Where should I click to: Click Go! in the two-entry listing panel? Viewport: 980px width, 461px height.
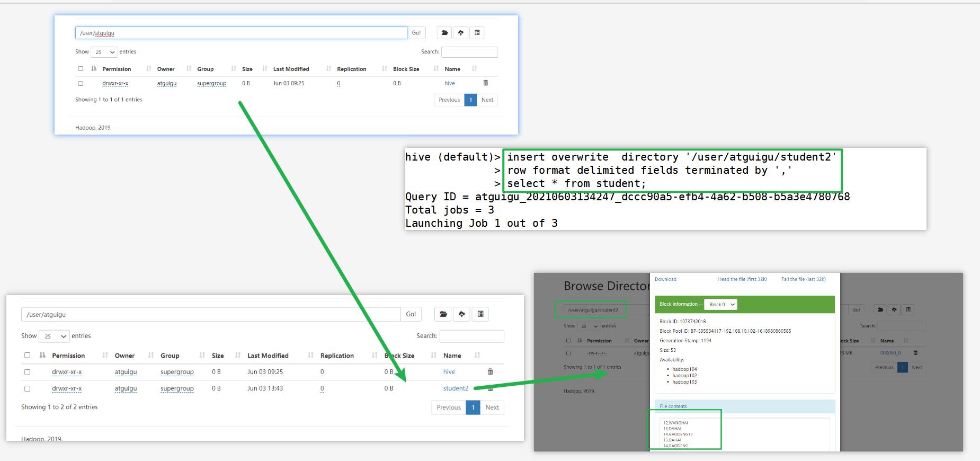pyautogui.click(x=411, y=314)
